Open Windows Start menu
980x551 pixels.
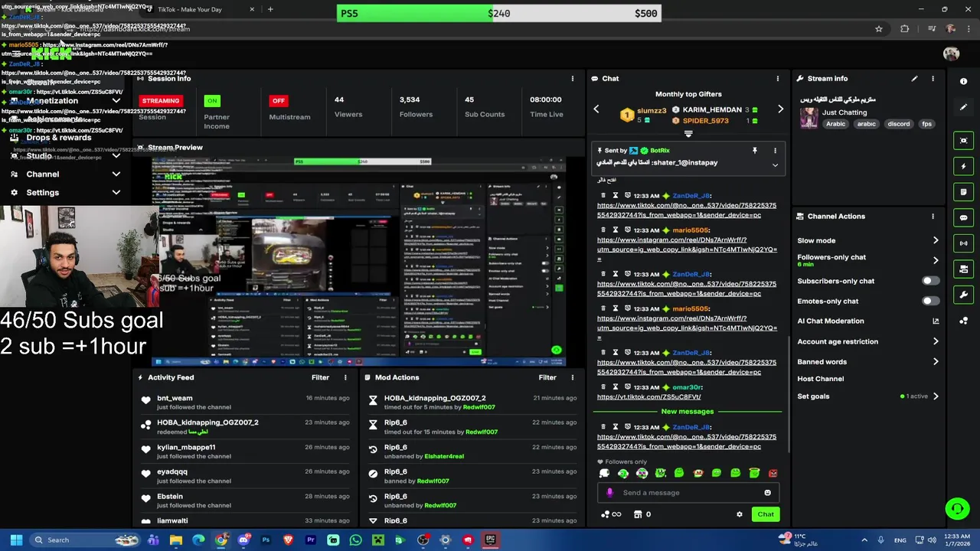click(16, 540)
